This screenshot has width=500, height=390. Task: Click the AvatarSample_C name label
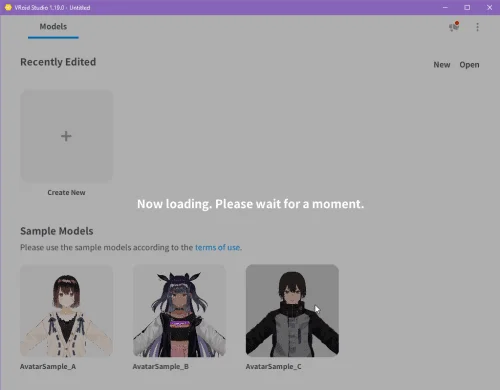[274, 367]
